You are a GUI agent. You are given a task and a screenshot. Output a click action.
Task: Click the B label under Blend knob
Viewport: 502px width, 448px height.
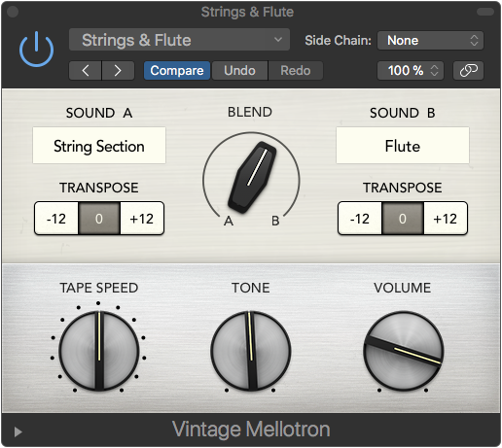[275, 221]
